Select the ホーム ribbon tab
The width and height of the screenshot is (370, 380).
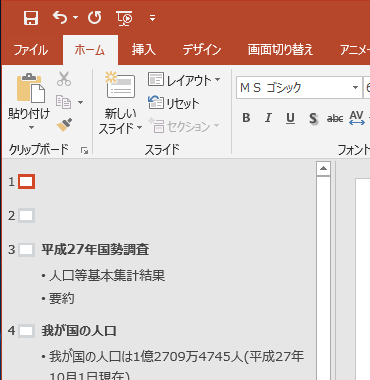(x=90, y=50)
